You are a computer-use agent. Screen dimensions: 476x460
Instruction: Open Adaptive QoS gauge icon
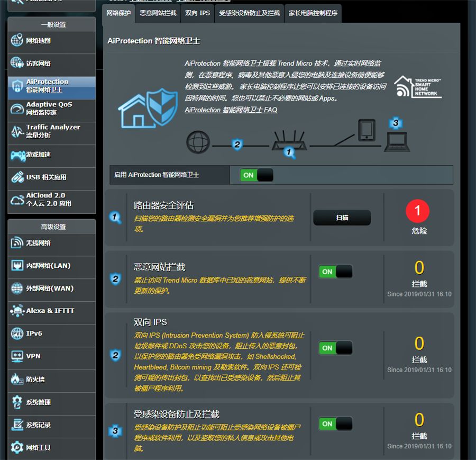(x=17, y=109)
